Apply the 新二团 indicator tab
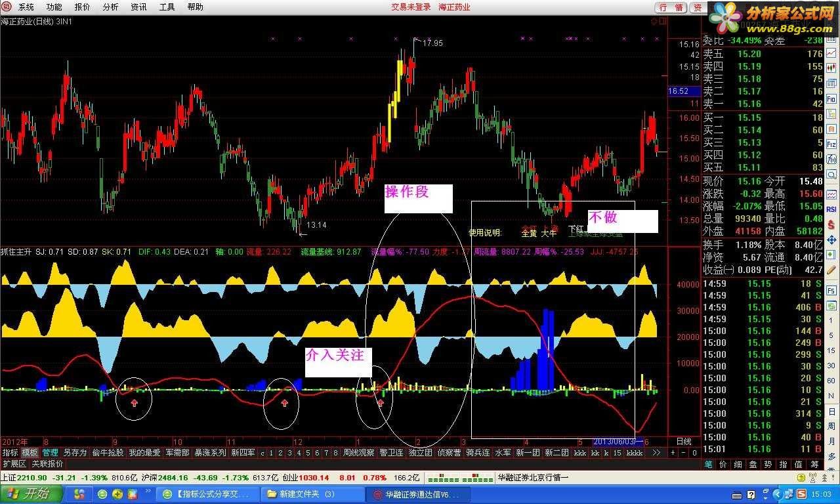Image resolution: width=840 pixels, height=504 pixels. pyautogui.click(x=556, y=453)
